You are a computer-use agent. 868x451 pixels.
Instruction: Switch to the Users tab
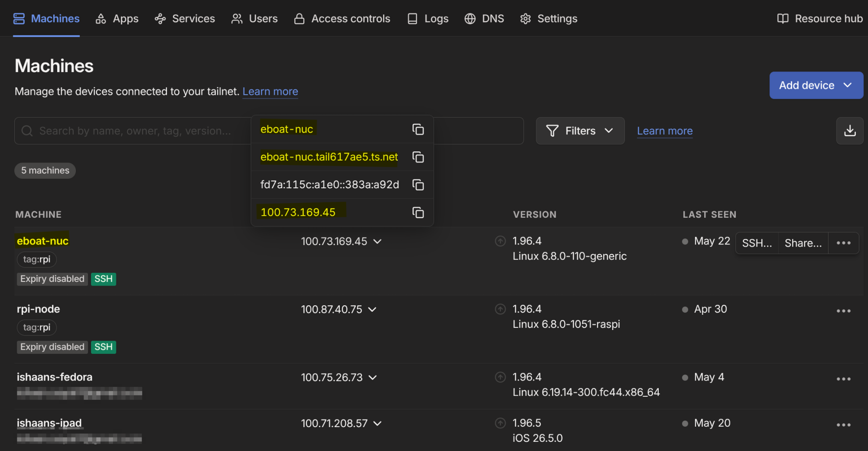click(254, 19)
